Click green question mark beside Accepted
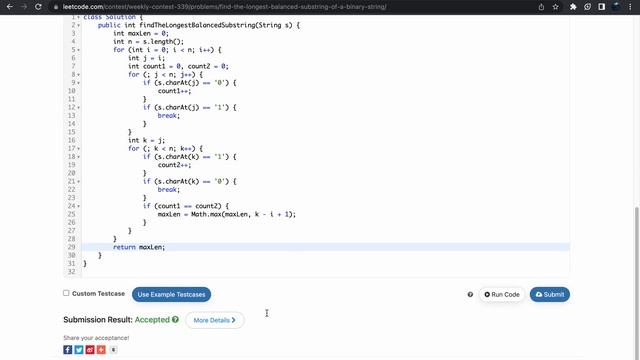 pyautogui.click(x=176, y=319)
